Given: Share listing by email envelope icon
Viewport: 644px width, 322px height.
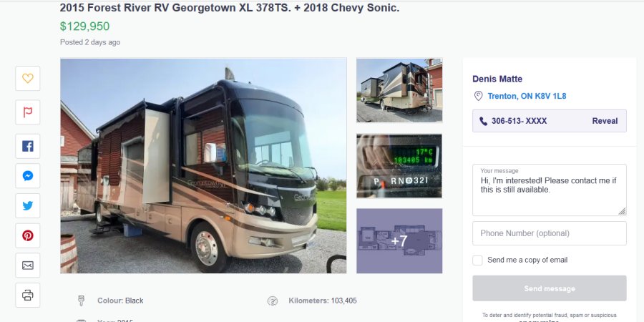Looking at the screenshot, I should pyautogui.click(x=28, y=265).
